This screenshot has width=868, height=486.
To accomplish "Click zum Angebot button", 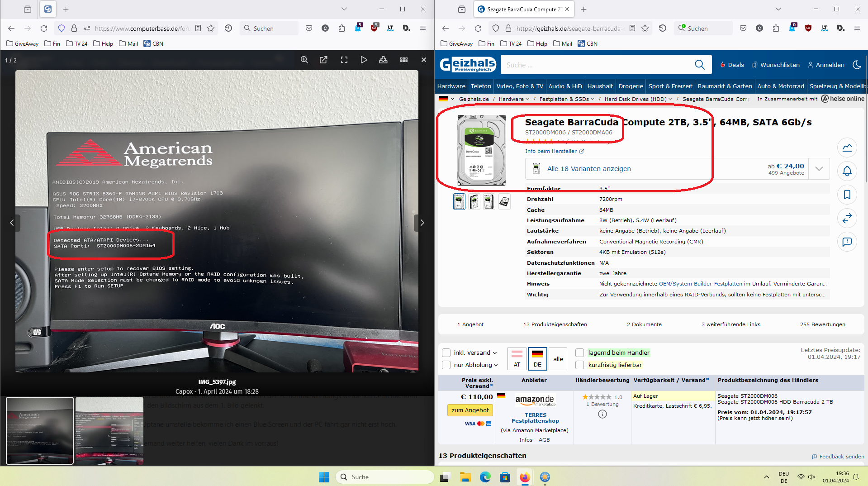I will tap(470, 410).
